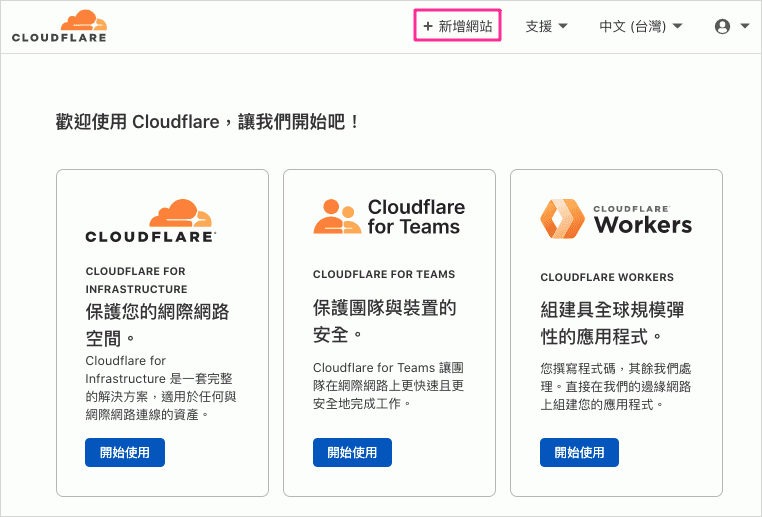The width and height of the screenshot is (762, 517).
Task: Click the heading 保護團隊與裝置的安全
Action: coord(384,321)
